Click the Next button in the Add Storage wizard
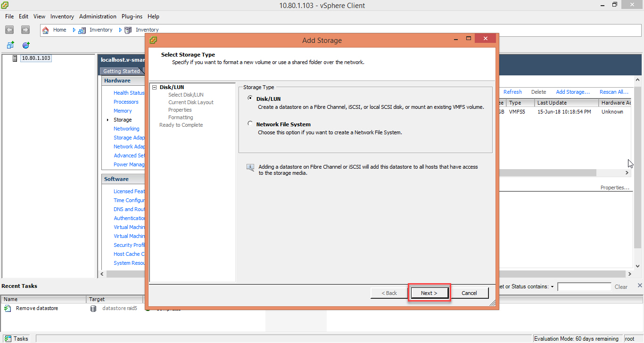 pyautogui.click(x=429, y=293)
